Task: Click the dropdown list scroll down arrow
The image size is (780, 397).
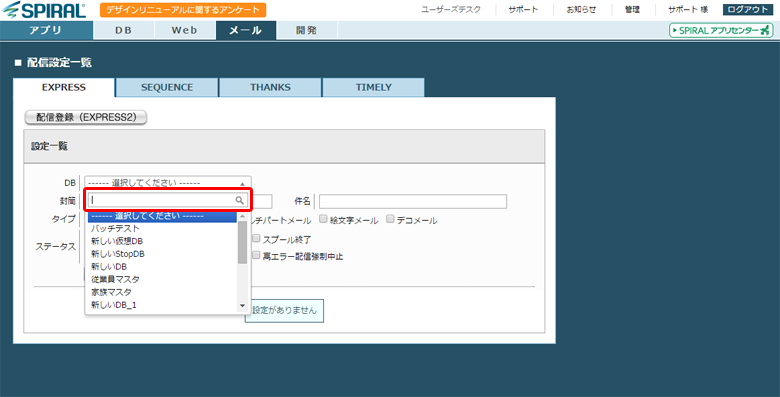Action: point(243,306)
